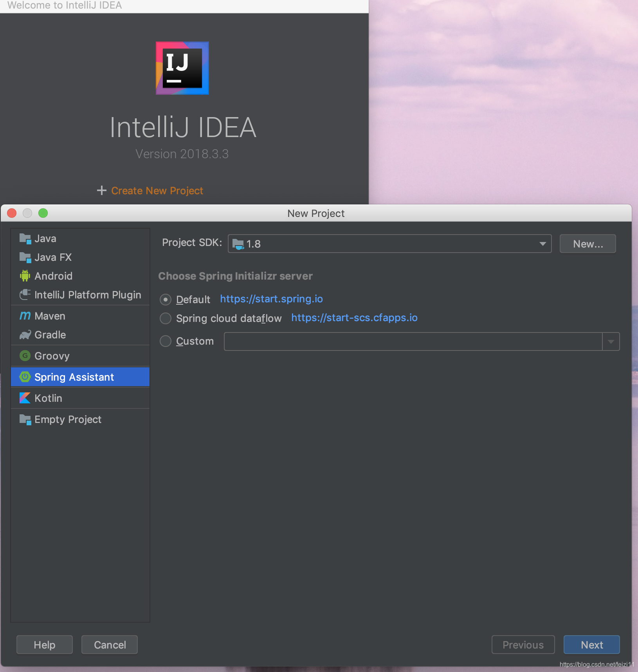The width and height of the screenshot is (638, 672).
Task: Click the Spring cloud dataflow label
Action: point(229,318)
